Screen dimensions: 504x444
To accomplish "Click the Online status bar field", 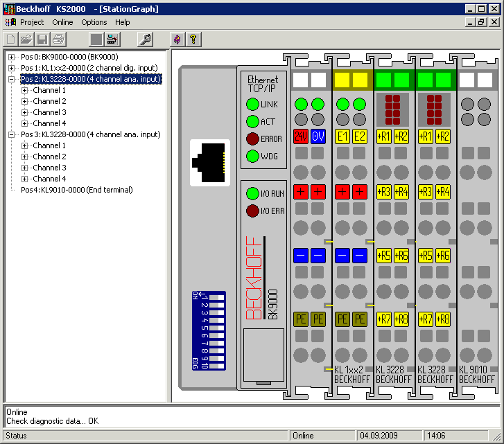I will click(x=322, y=435).
